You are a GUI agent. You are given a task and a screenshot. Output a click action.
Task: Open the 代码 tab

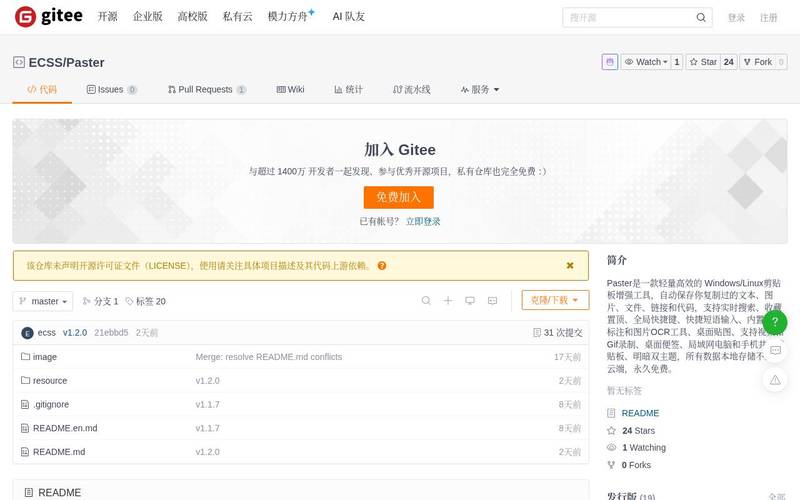42,89
